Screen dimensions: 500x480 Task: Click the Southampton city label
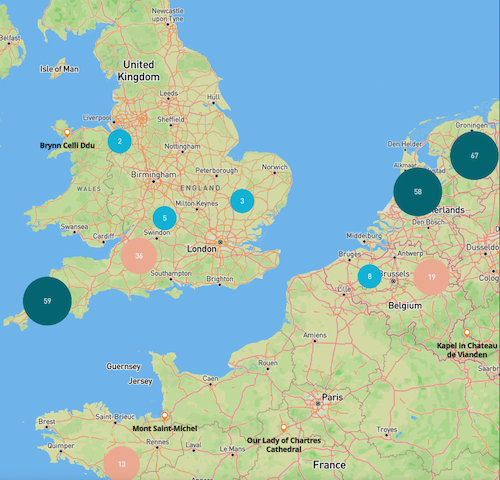(171, 273)
